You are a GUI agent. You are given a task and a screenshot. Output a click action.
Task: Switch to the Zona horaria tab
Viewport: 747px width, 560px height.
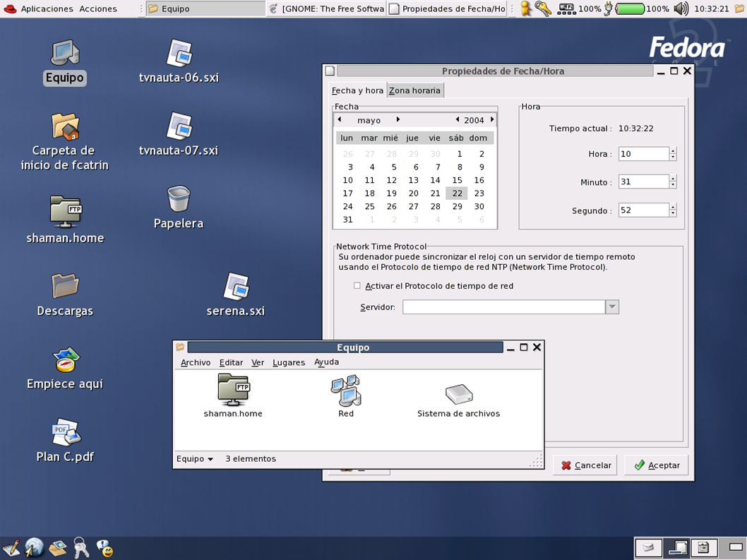tap(415, 90)
